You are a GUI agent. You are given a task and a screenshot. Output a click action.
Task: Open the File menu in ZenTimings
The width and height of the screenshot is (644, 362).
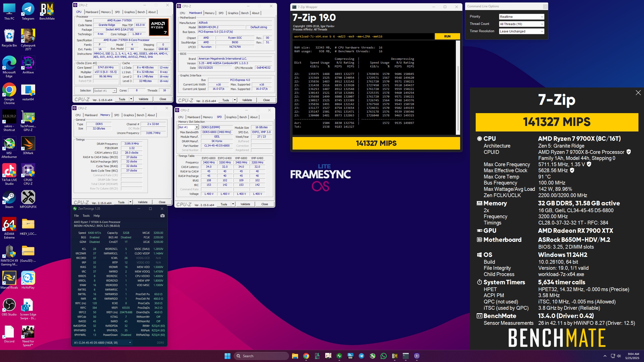76,216
